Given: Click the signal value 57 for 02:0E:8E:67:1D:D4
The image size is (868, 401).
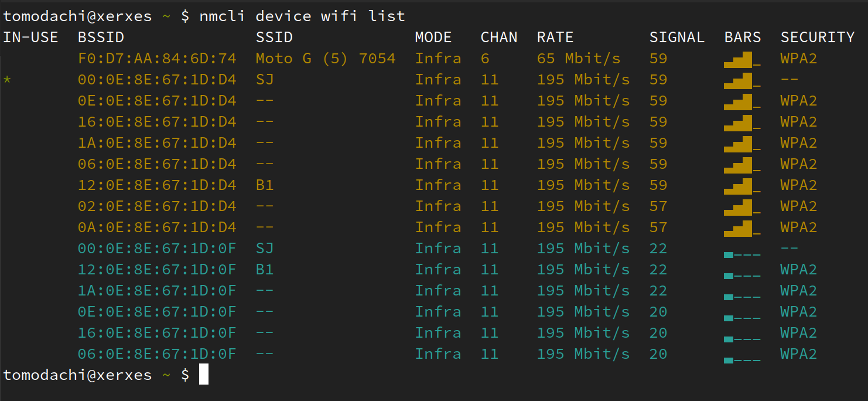Looking at the screenshot, I should [x=658, y=206].
